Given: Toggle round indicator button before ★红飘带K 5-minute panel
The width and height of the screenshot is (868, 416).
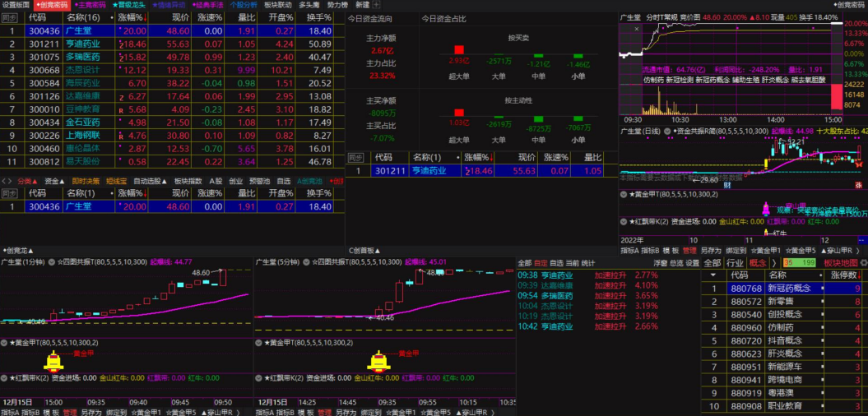Looking at the screenshot, I should pyautogui.click(x=259, y=378).
